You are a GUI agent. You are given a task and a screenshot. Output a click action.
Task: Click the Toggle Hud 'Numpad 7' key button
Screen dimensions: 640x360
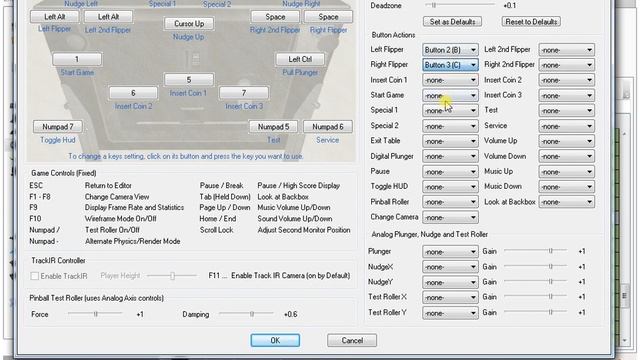click(58, 127)
